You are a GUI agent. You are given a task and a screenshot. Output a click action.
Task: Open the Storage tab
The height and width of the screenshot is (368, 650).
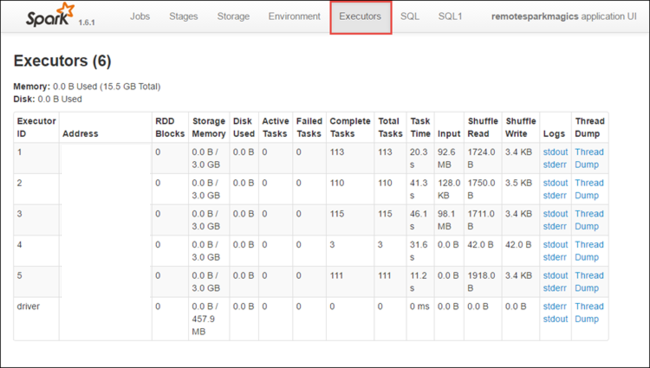click(x=233, y=17)
